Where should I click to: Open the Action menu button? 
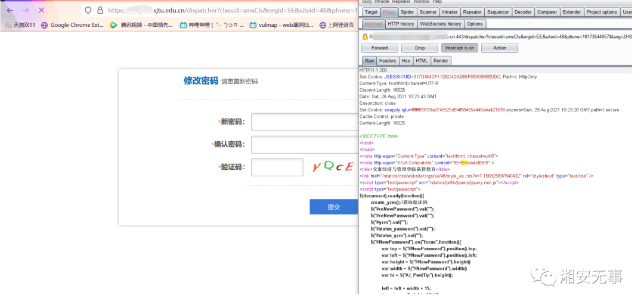[x=500, y=48]
